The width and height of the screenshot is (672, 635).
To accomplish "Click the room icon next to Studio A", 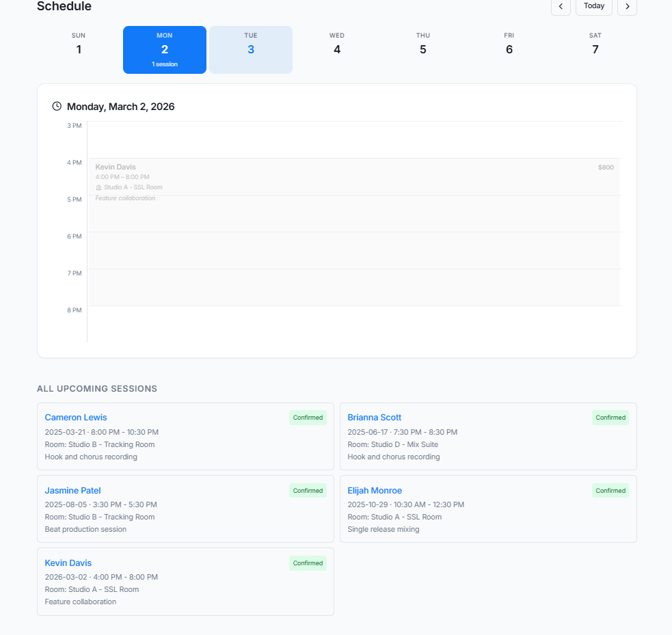I will [98, 188].
